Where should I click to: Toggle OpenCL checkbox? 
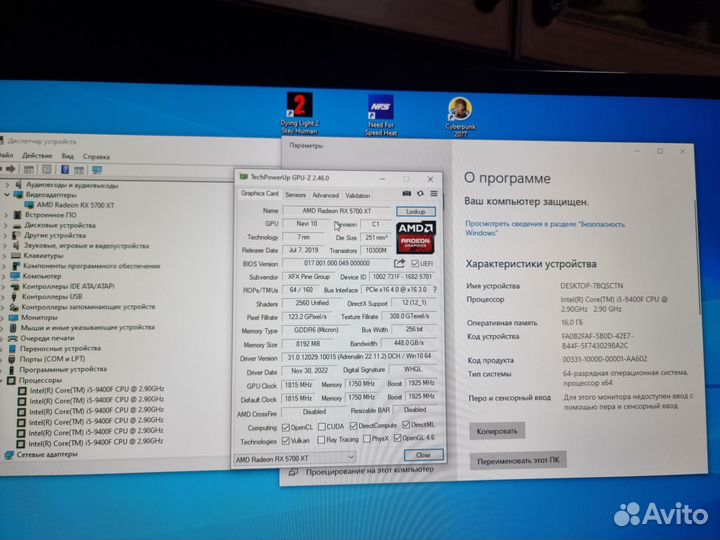point(286,428)
